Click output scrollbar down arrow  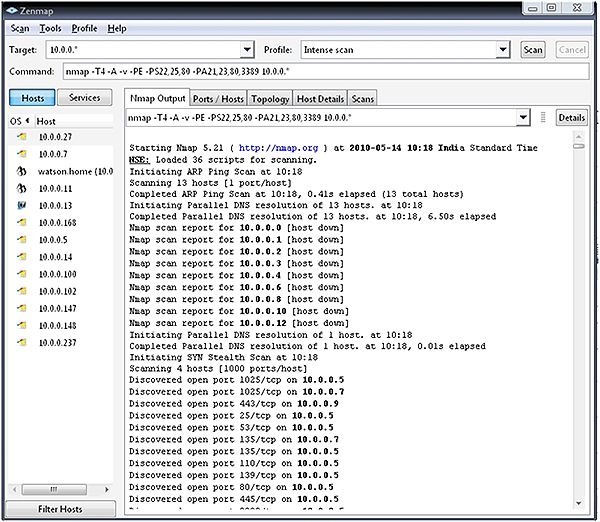point(579,503)
